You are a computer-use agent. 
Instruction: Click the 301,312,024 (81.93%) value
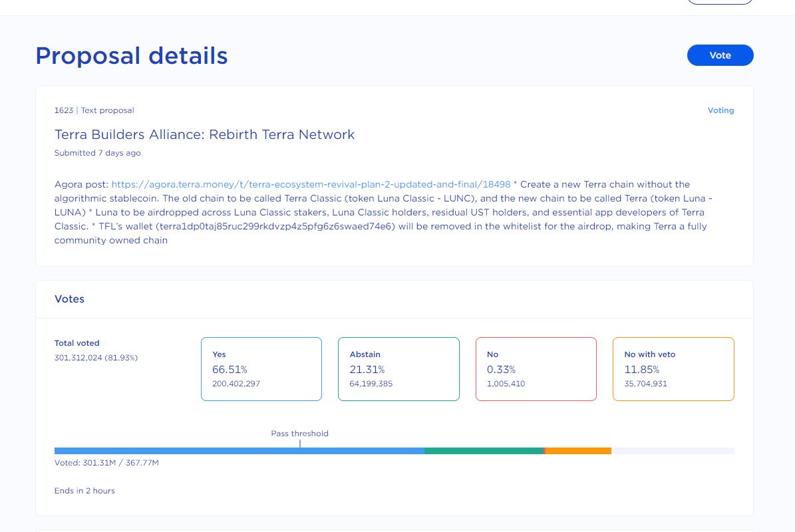[x=96, y=358]
